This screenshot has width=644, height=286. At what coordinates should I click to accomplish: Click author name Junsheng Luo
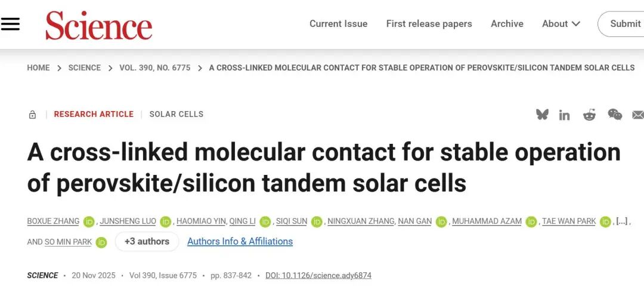click(x=128, y=221)
